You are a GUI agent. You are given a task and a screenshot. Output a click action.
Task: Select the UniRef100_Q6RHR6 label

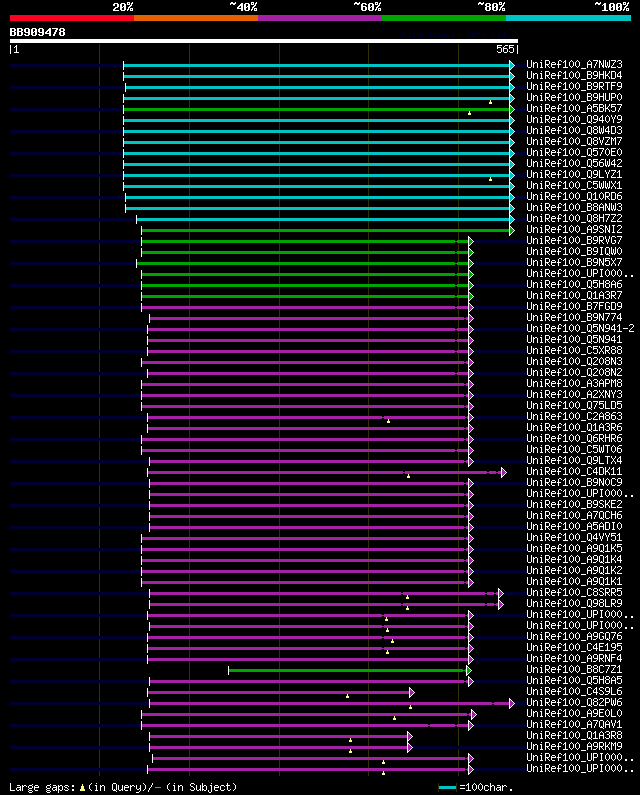pos(574,439)
